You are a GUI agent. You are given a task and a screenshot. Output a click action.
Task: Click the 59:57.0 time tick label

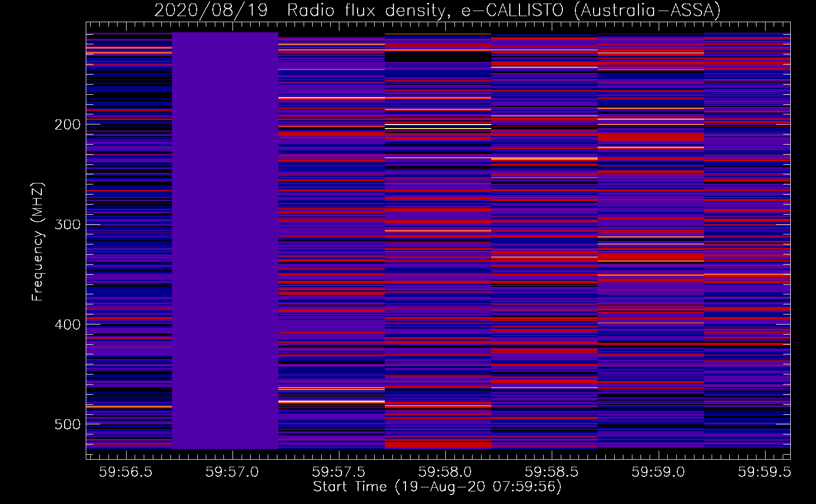(x=232, y=472)
